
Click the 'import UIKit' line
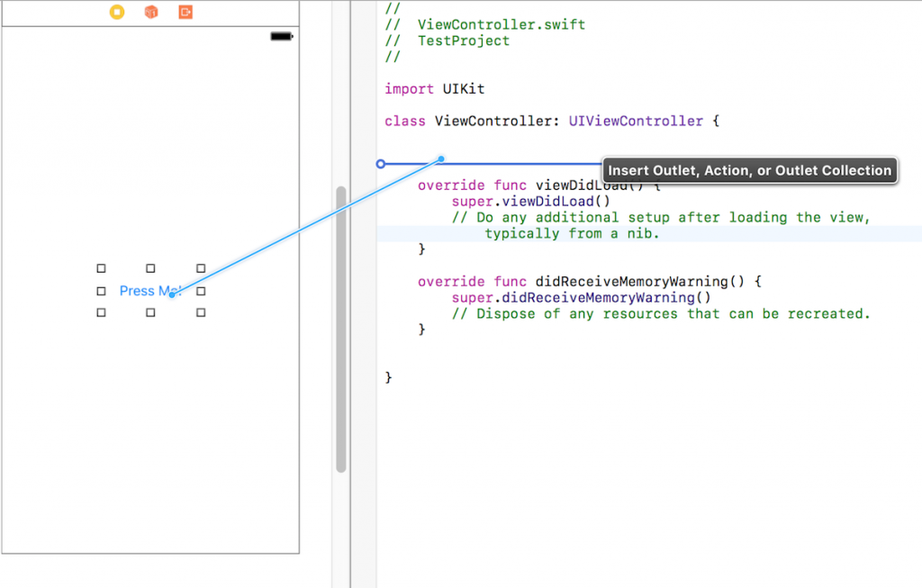435,89
